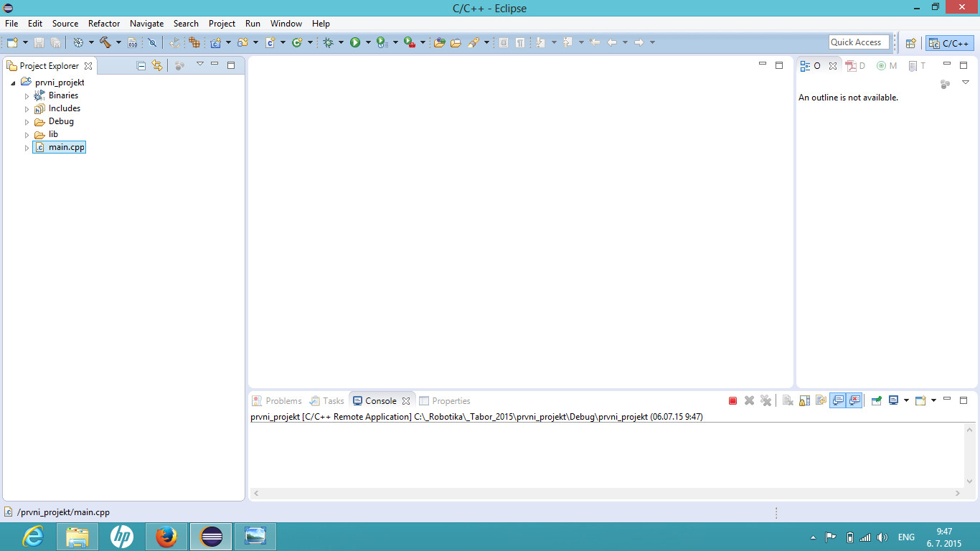This screenshot has height=551, width=980.
Task: Open the Project menu
Action: point(222,24)
